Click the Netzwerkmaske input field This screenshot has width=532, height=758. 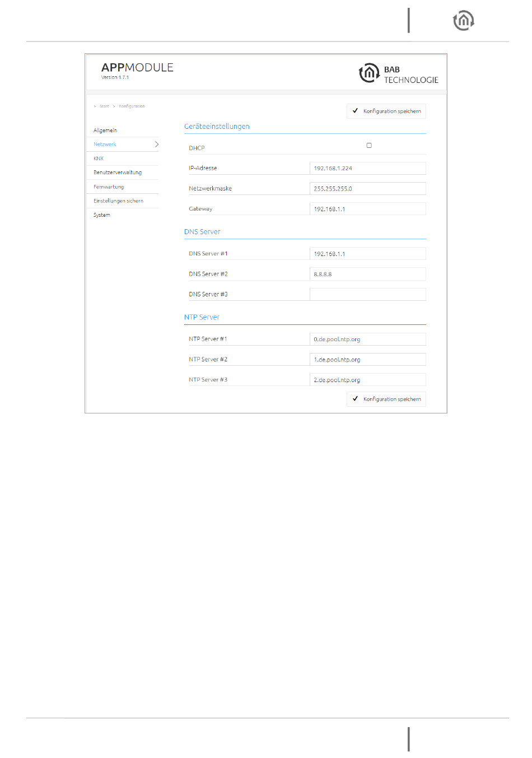pos(367,189)
